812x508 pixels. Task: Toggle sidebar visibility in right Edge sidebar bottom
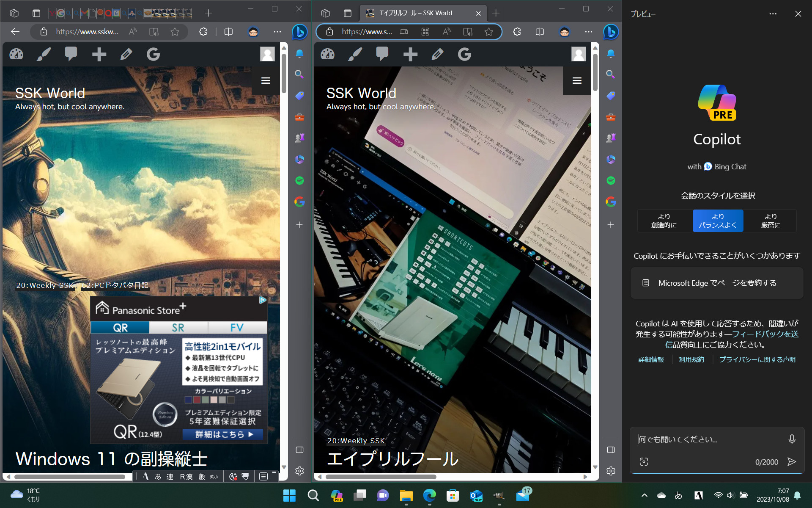pos(611,450)
